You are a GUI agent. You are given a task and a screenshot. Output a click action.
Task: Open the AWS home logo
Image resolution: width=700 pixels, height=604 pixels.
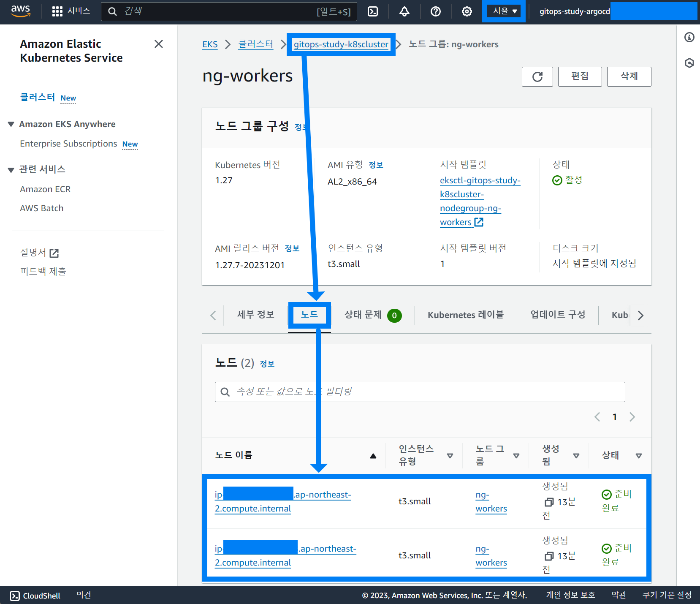click(x=21, y=11)
